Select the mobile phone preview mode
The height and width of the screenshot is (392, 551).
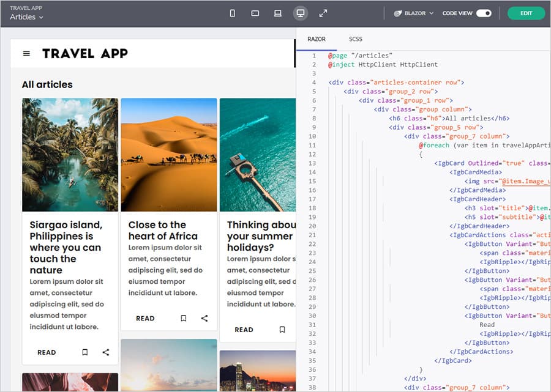pos(232,13)
